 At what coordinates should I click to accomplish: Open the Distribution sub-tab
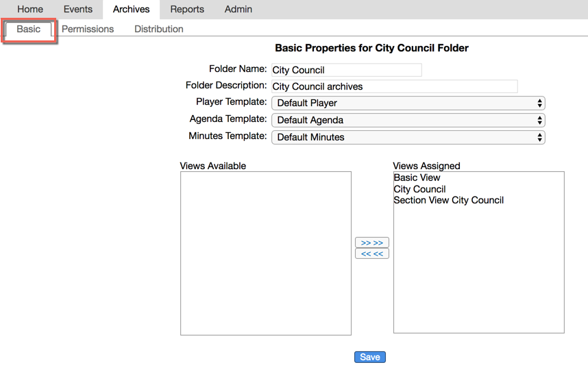[x=158, y=29]
